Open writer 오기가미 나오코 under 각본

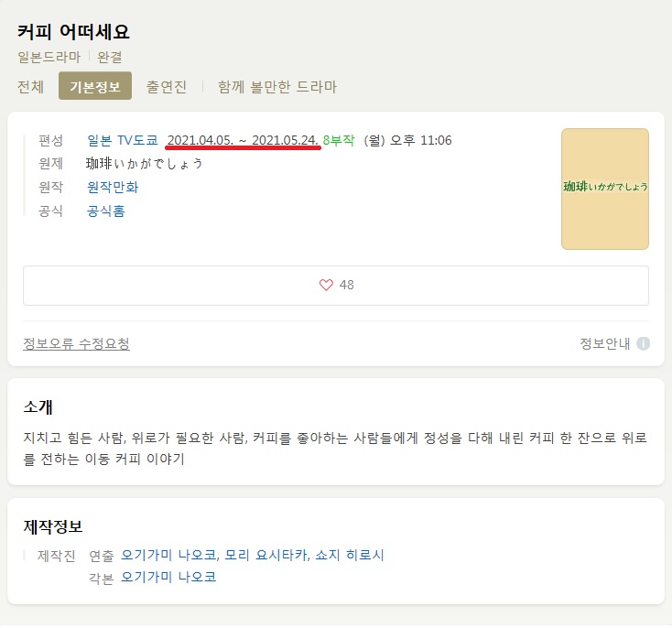click(168, 577)
